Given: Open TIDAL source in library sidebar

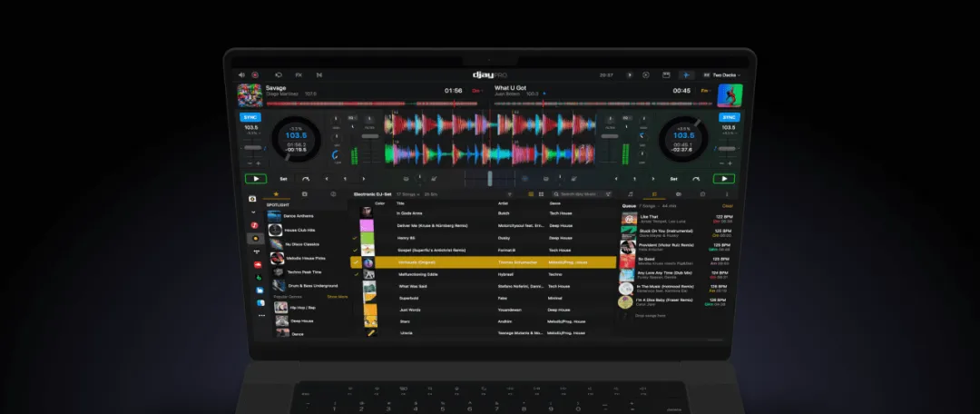Looking at the screenshot, I should (256, 251).
